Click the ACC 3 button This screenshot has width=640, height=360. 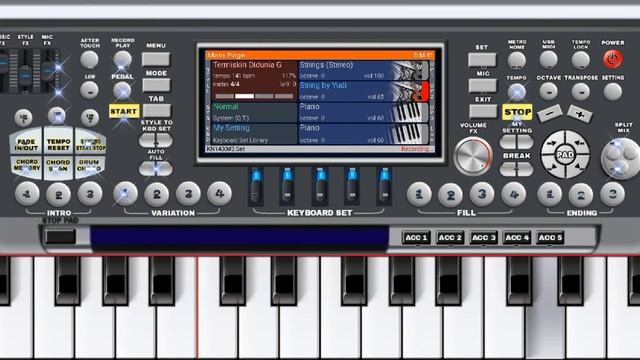pos(483,238)
